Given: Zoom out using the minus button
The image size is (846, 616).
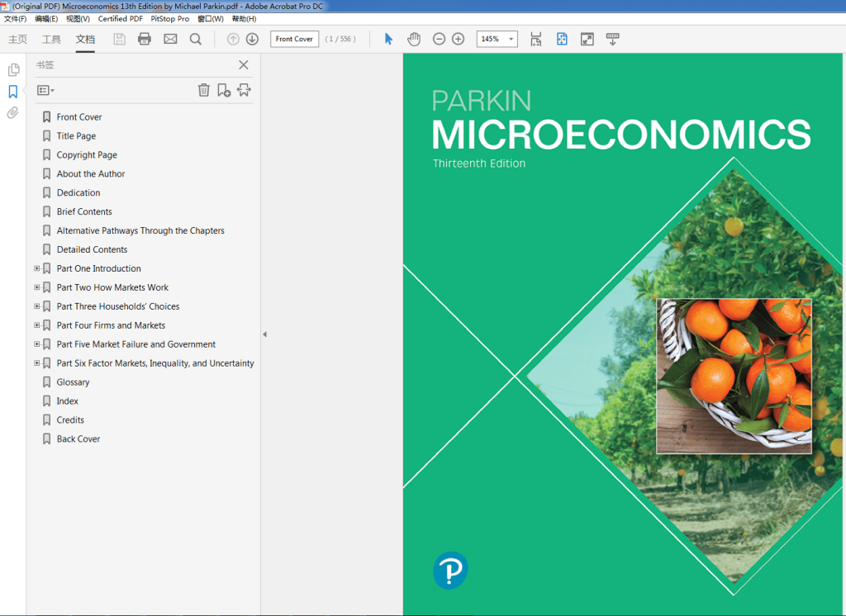Looking at the screenshot, I should 439,38.
